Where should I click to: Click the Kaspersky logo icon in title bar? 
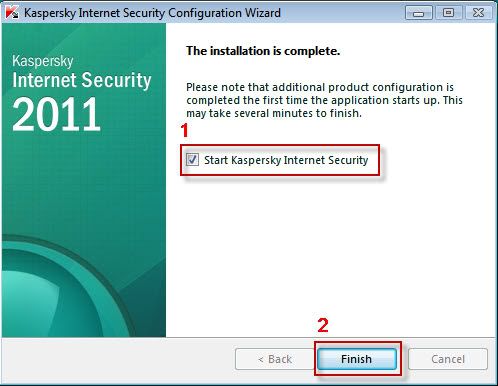point(12,13)
